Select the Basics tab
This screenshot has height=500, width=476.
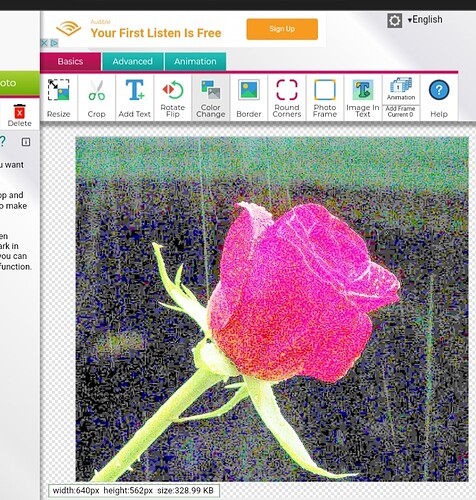pos(70,61)
